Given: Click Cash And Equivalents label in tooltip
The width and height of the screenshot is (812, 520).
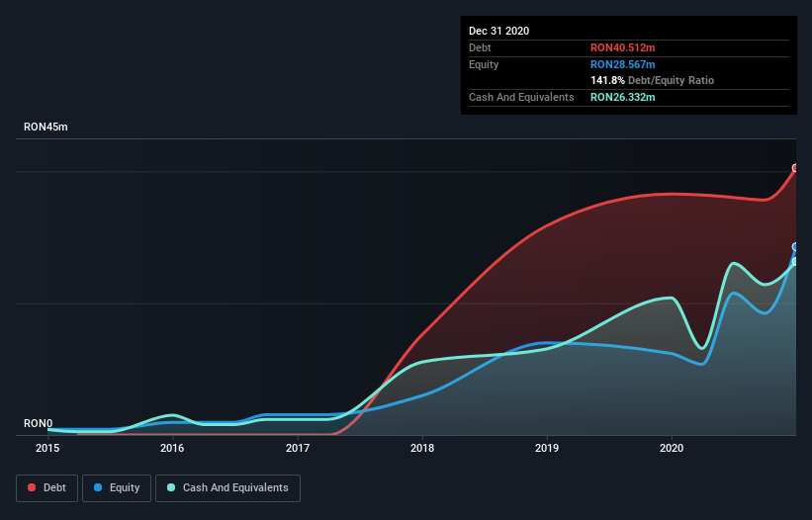Looking at the screenshot, I should click(521, 97).
